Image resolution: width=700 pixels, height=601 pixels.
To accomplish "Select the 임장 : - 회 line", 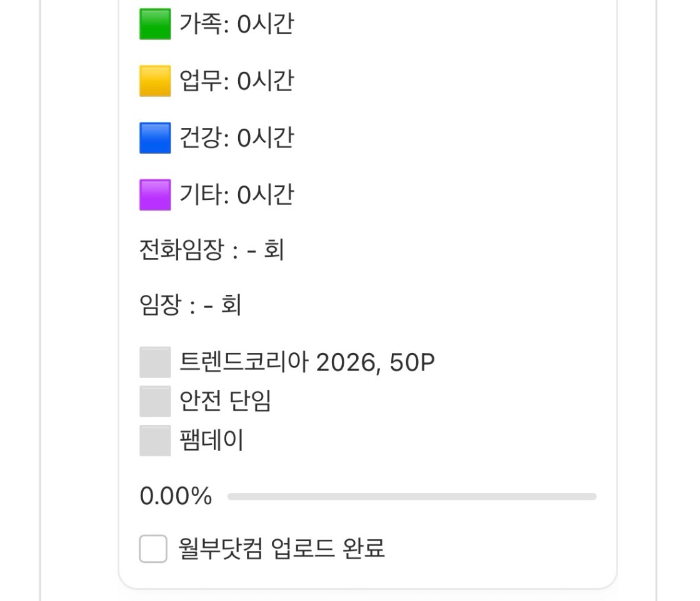I will tap(190, 306).
